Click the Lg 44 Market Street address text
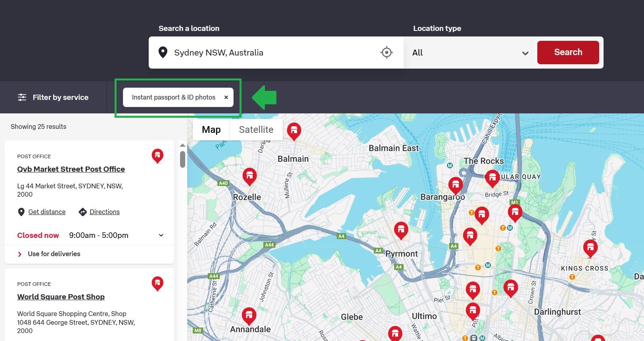This screenshot has height=341, width=644. pyautogui.click(x=70, y=190)
